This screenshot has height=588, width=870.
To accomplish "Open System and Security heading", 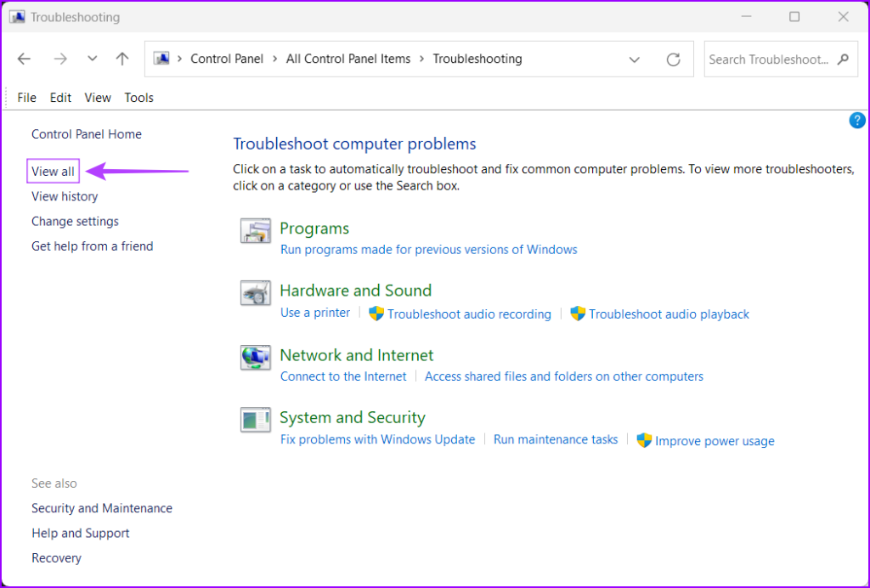I will 353,417.
